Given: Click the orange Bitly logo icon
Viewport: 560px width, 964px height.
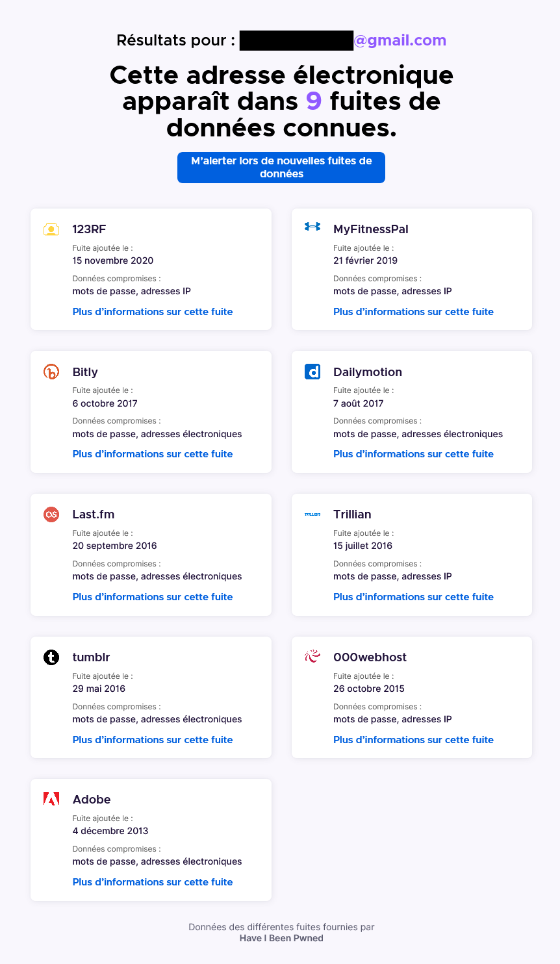Looking at the screenshot, I should (x=51, y=372).
